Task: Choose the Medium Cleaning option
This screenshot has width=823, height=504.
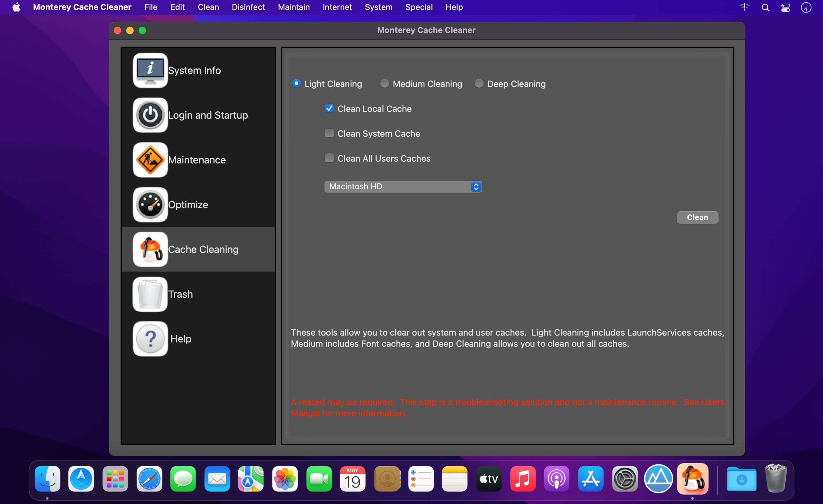Action: (384, 84)
